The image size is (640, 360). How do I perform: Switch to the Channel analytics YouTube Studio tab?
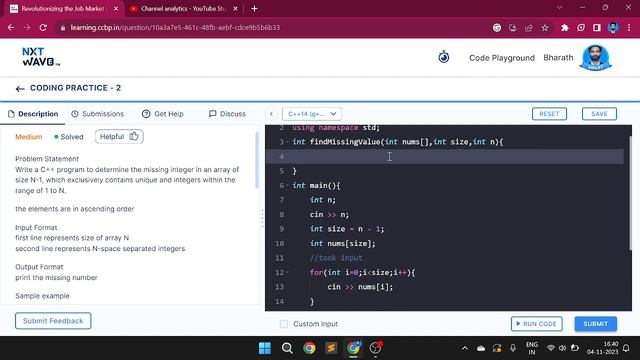pyautogui.click(x=182, y=9)
